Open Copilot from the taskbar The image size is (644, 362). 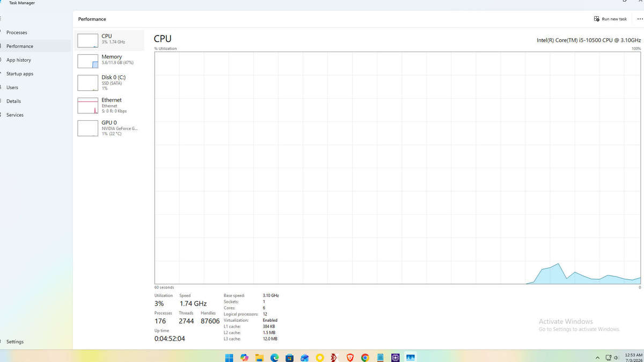244,357
